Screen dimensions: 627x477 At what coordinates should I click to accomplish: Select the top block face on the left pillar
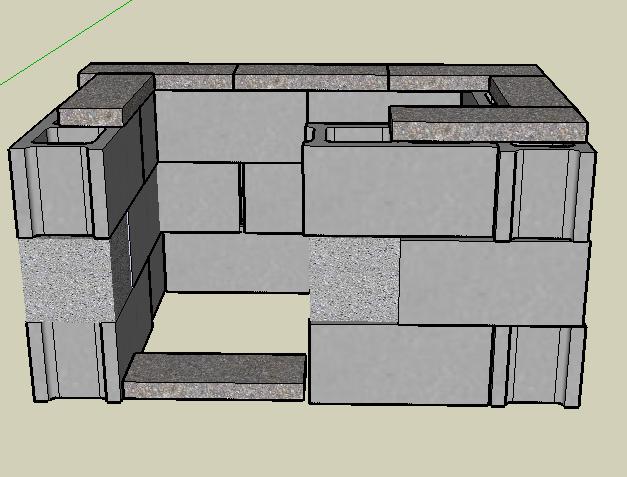pos(60,190)
